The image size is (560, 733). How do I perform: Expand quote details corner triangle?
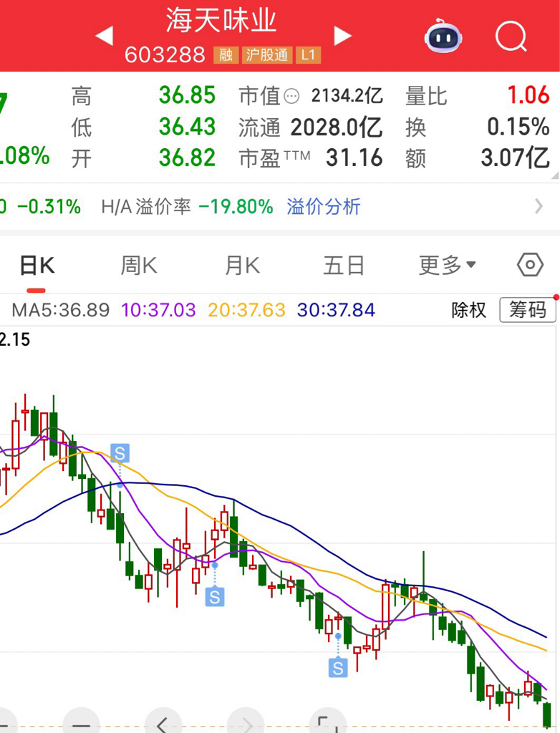click(555, 175)
